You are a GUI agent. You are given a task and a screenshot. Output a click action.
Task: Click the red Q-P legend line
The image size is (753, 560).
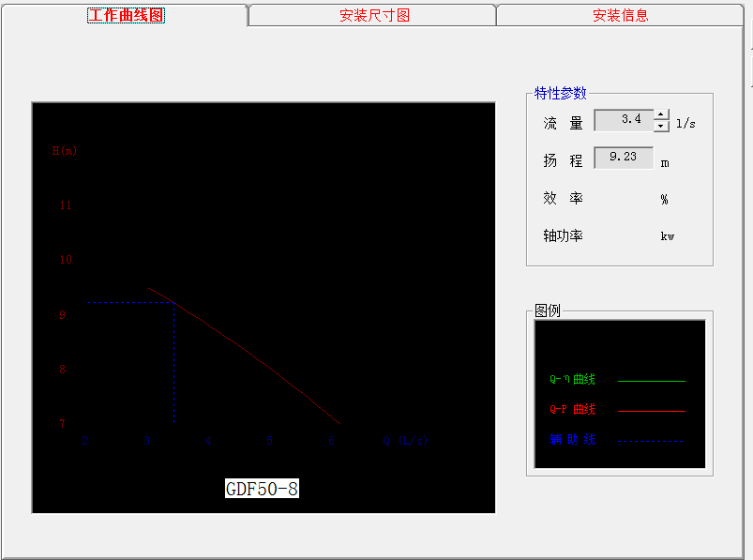(651, 411)
